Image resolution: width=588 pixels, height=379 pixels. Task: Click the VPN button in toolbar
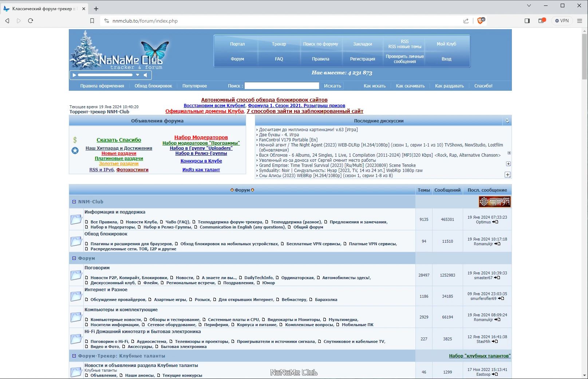point(562,21)
